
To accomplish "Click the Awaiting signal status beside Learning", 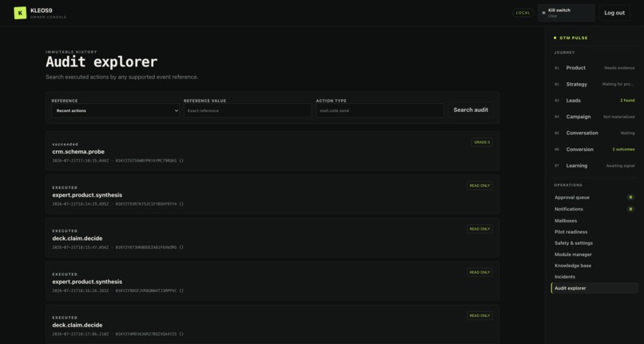I will click(x=620, y=166).
